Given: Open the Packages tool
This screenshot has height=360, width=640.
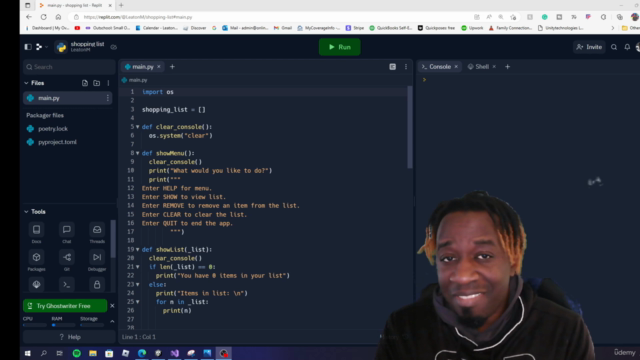Looking at the screenshot, I should pos(36,260).
